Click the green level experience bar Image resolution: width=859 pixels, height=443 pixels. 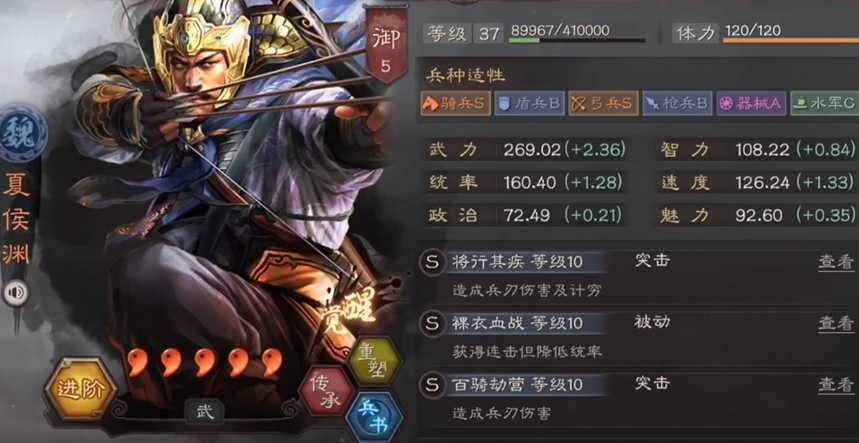point(577,40)
